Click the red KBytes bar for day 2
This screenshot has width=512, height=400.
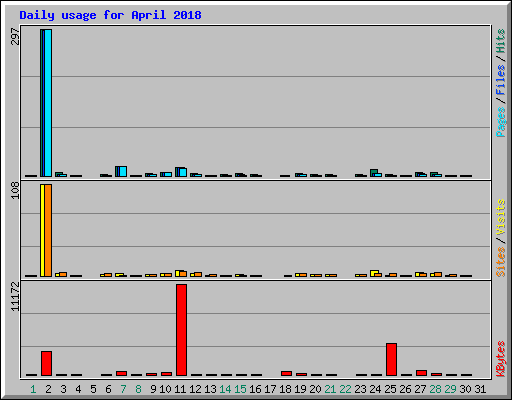pos(46,363)
